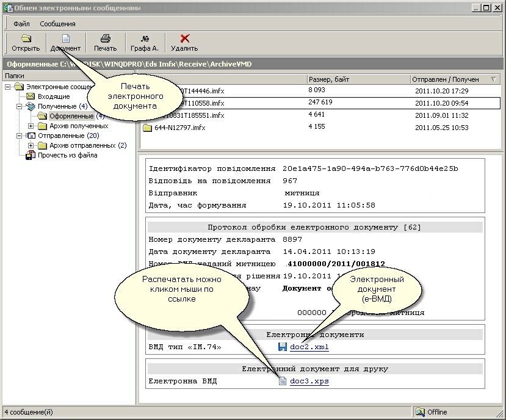Click the document icon beside doc3.xps
Viewport: 506px width, 420px height.
pos(283,382)
